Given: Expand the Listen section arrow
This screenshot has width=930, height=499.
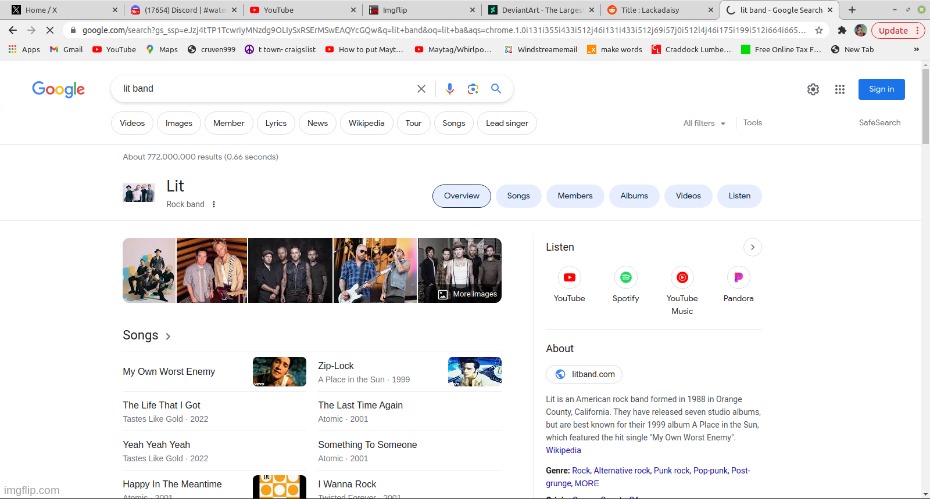Looking at the screenshot, I should [x=752, y=247].
